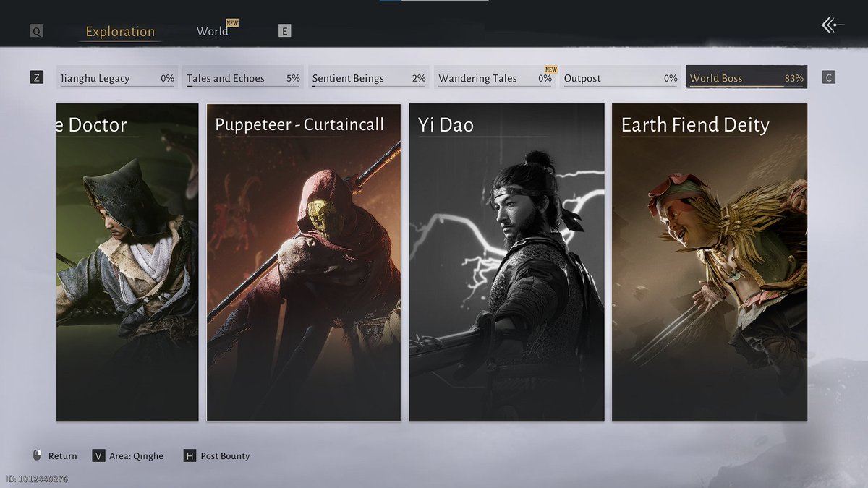Switch to the Exploration tab

coord(120,32)
